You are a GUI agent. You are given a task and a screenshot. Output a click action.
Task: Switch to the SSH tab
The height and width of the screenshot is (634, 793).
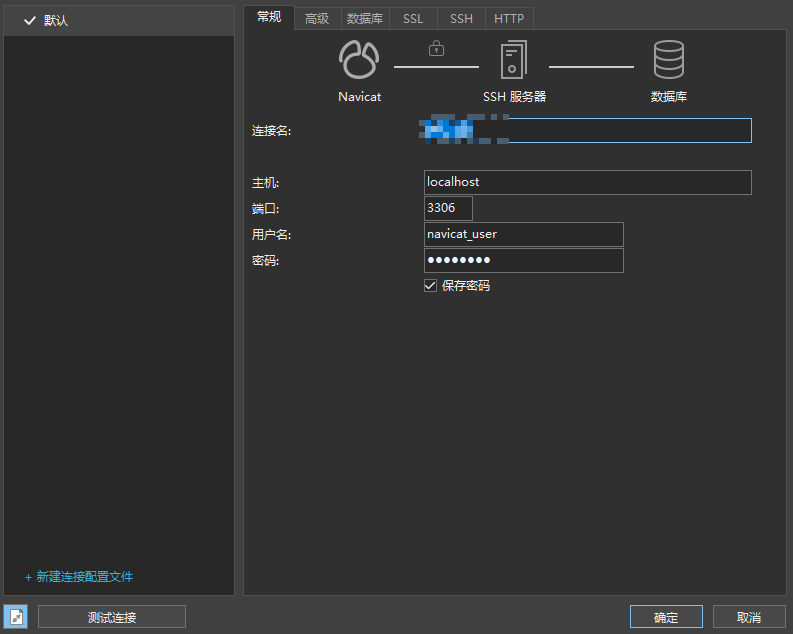point(461,19)
